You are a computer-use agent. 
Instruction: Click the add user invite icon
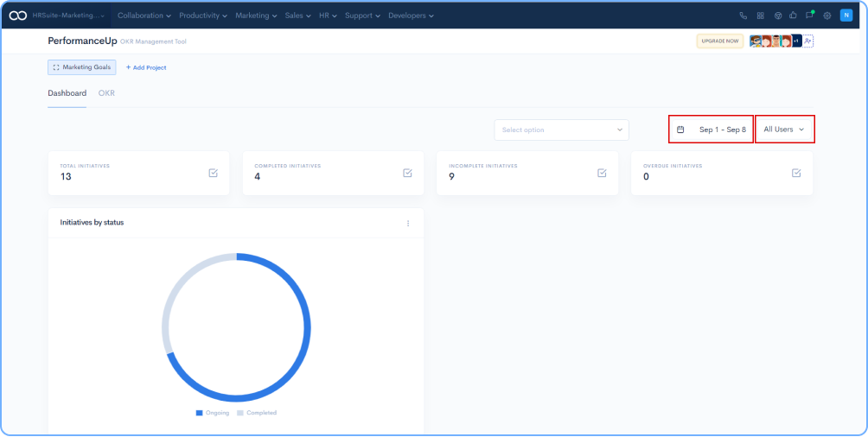(807, 41)
